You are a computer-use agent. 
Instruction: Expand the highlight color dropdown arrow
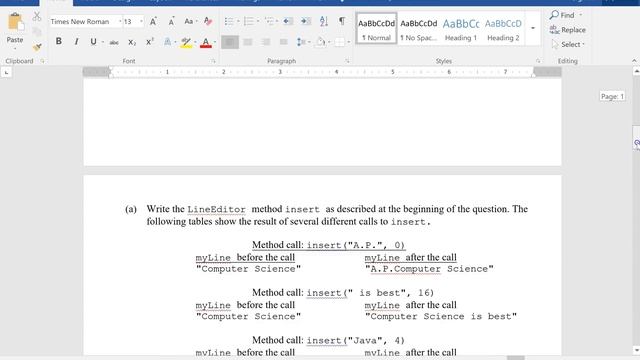(196, 42)
